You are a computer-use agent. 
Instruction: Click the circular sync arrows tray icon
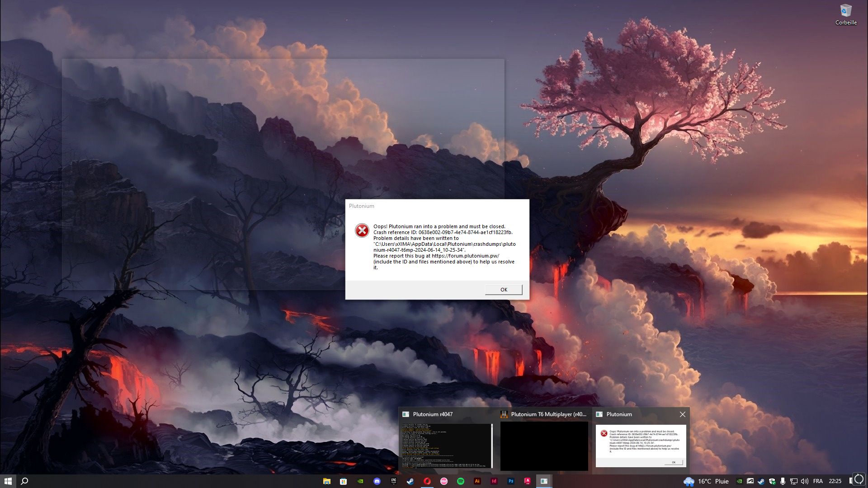(x=859, y=479)
